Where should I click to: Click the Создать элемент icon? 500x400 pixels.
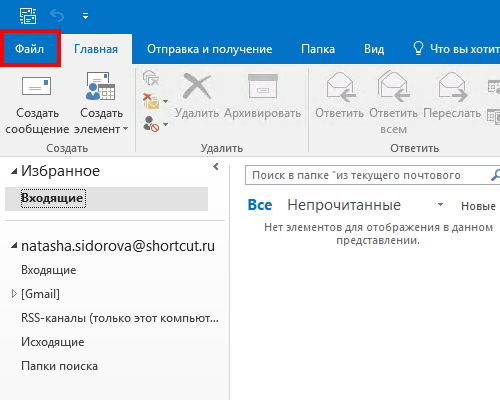(100, 86)
